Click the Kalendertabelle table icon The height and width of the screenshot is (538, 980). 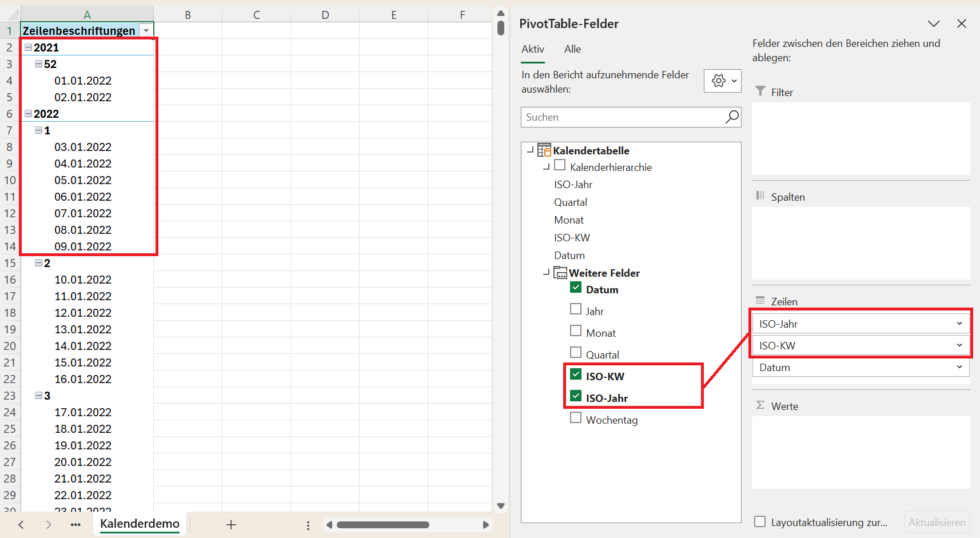coord(544,150)
